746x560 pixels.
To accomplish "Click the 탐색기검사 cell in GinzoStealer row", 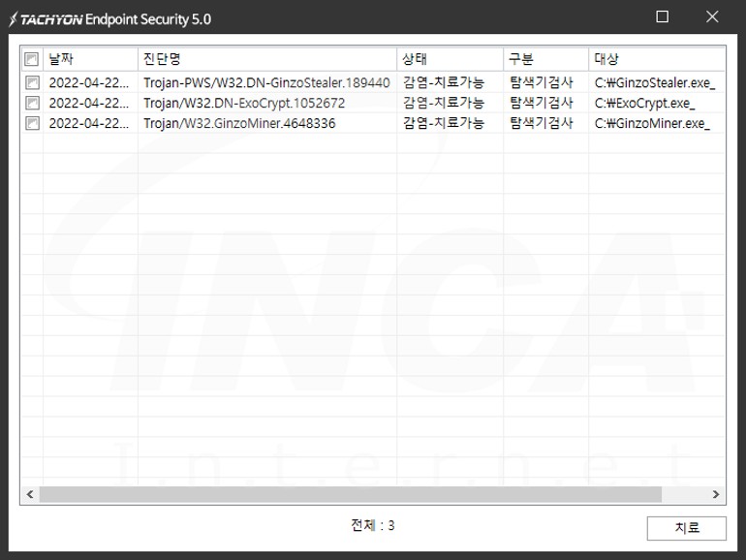I will tap(541, 82).
